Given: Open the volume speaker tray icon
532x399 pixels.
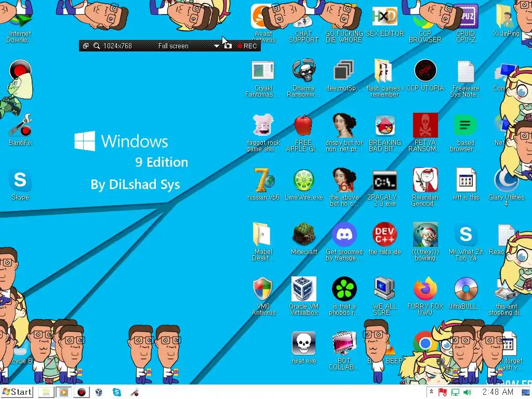Looking at the screenshot, I should point(467,392).
